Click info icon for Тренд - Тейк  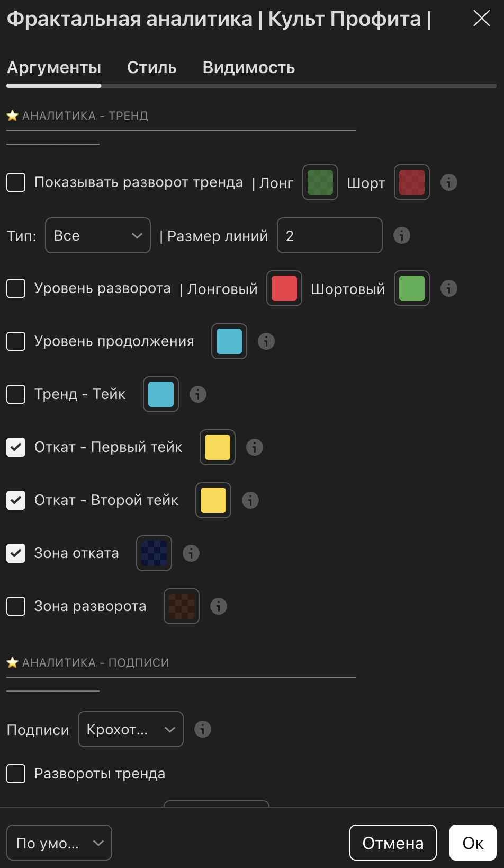198,394
